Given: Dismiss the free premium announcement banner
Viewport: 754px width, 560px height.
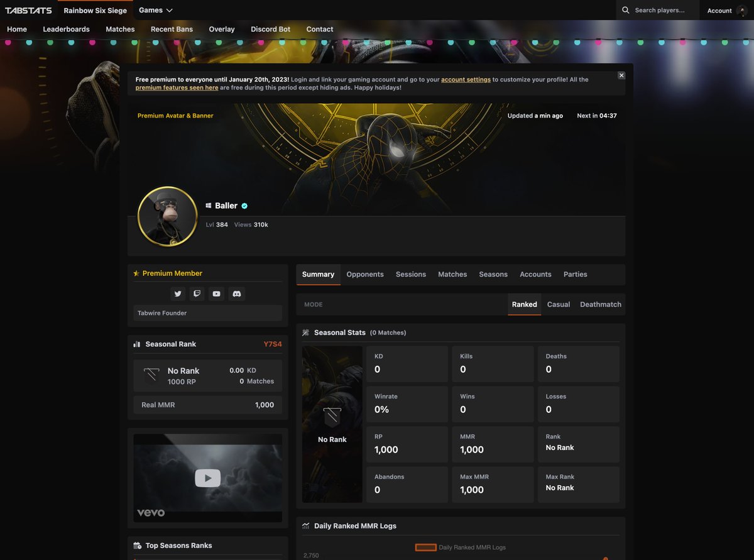Looking at the screenshot, I should click(621, 75).
